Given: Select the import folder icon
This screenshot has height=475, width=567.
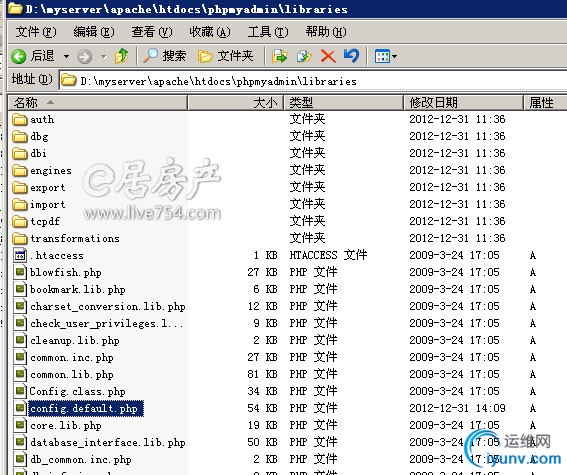Looking at the screenshot, I should tap(20, 204).
